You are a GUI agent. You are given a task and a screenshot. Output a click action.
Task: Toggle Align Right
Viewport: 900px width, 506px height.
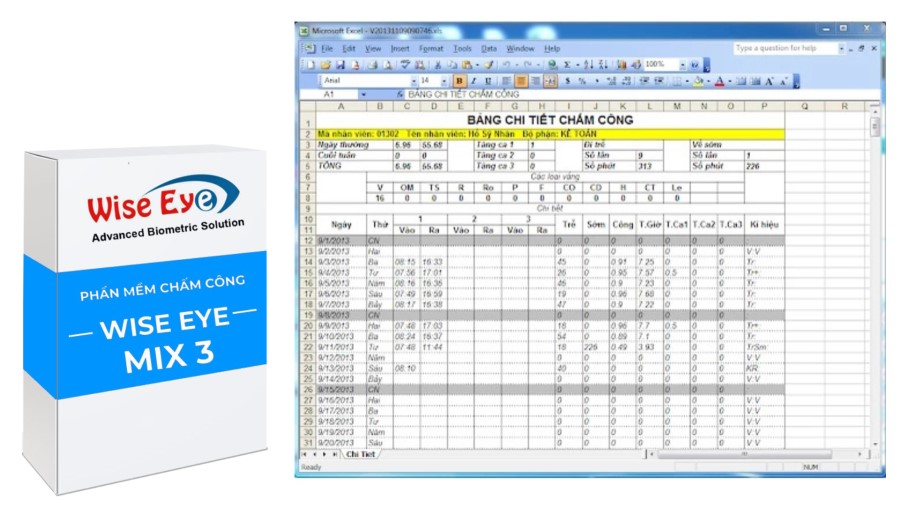coord(536,81)
